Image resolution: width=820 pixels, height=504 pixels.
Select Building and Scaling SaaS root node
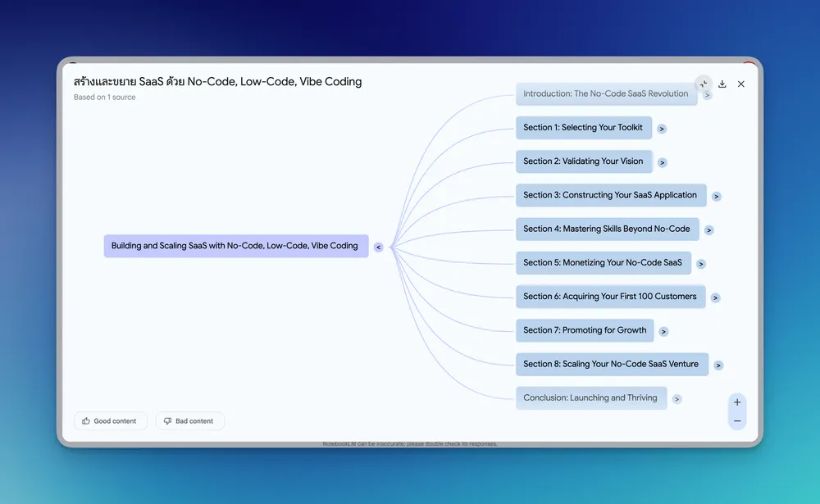coord(235,246)
